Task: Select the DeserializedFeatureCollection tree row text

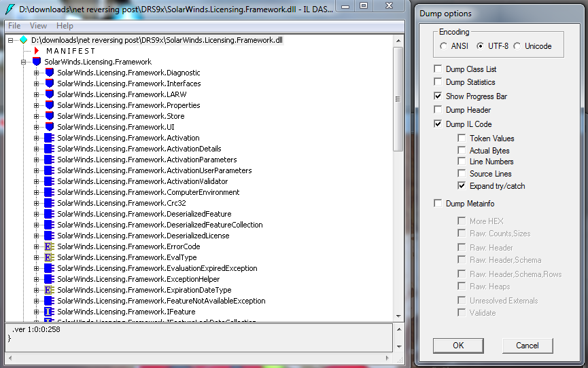Action: tap(160, 225)
